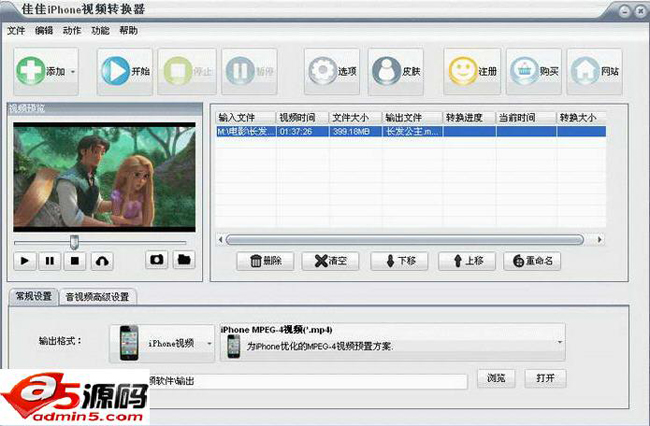The image size is (650, 426).
Task: Click the preview seek slider handle
Action: pos(74,242)
